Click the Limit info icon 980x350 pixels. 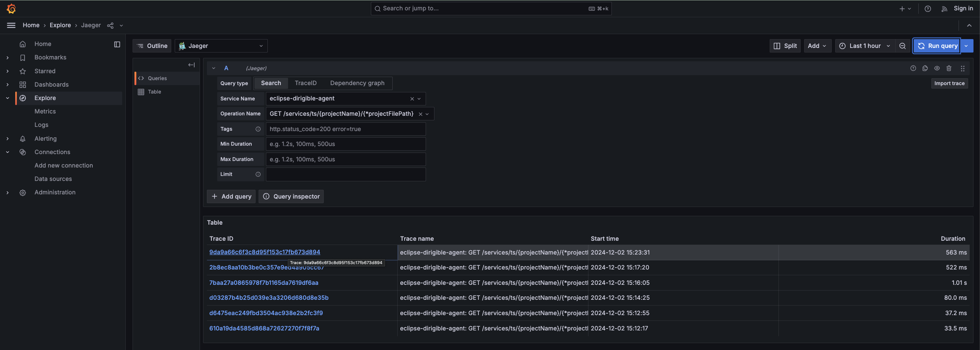pyautogui.click(x=258, y=174)
